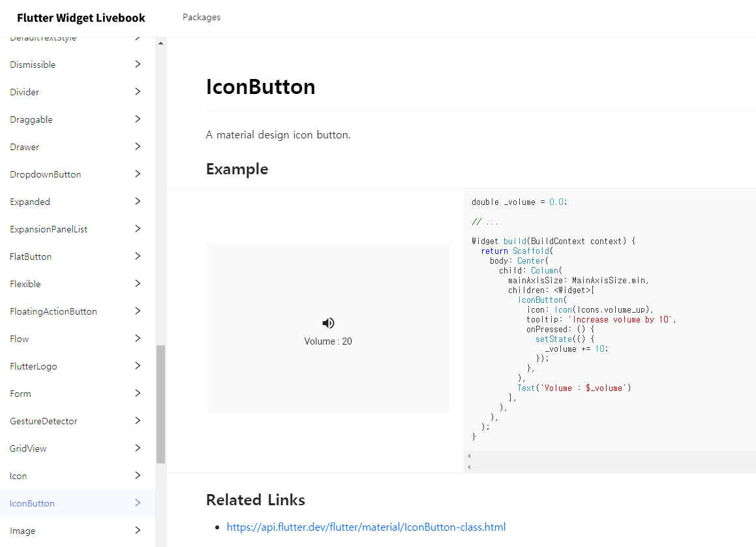Click the IconButton page heading
This screenshot has height=547, width=756.
[x=260, y=87]
